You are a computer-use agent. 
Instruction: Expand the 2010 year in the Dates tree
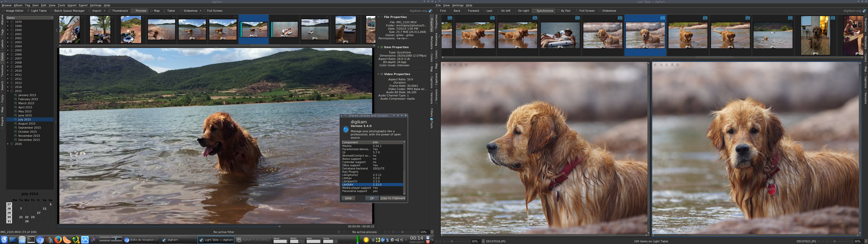8,71
